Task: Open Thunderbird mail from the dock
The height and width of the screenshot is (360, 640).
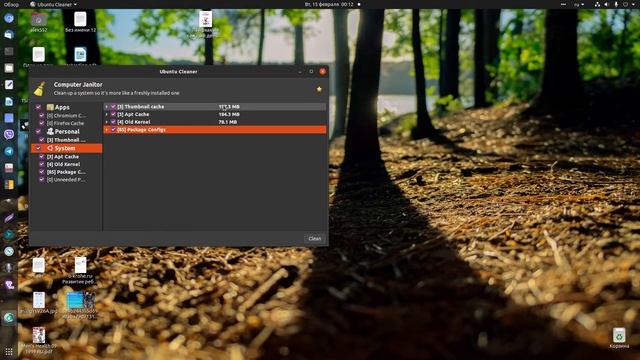Action: pos(9,35)
